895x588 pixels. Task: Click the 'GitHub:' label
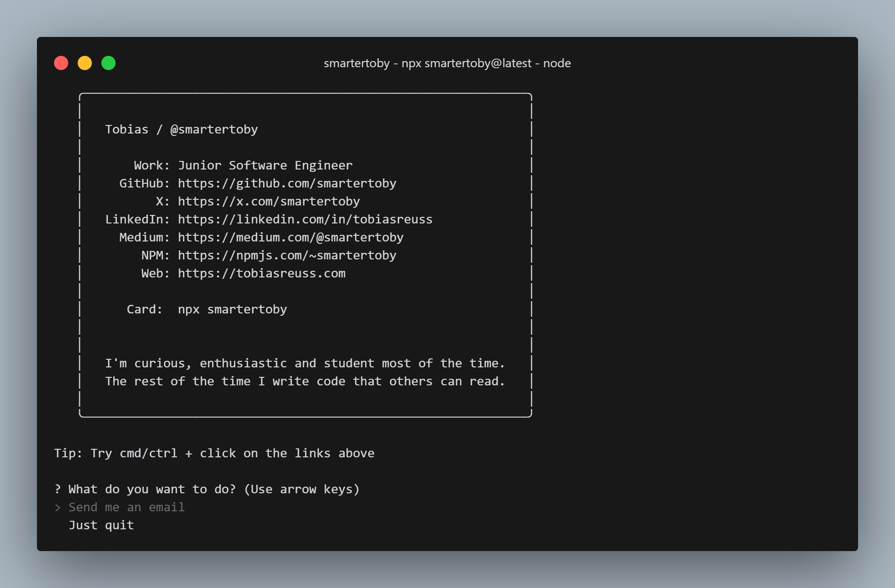click(x=144, y=184)
